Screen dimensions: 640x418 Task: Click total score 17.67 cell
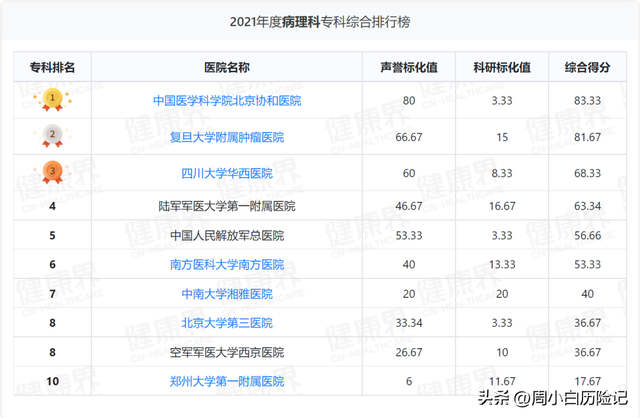588,381
